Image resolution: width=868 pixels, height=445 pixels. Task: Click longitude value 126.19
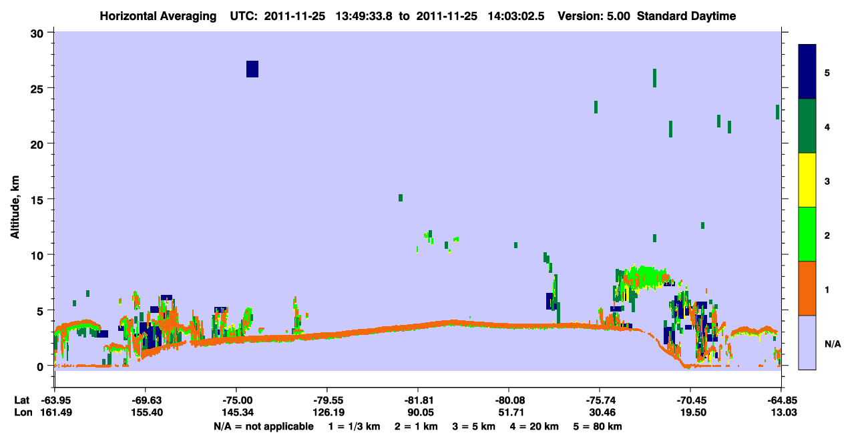pyautogui.click(x=327, y=413)
